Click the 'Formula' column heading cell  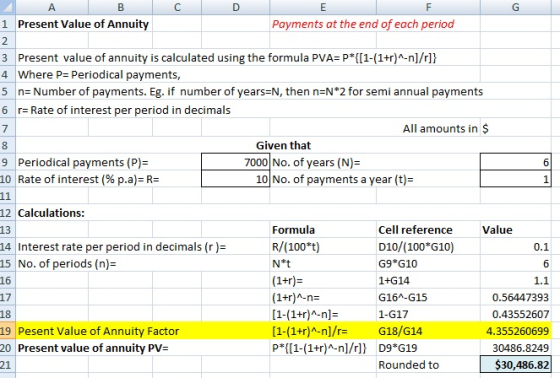pos(293,230)
